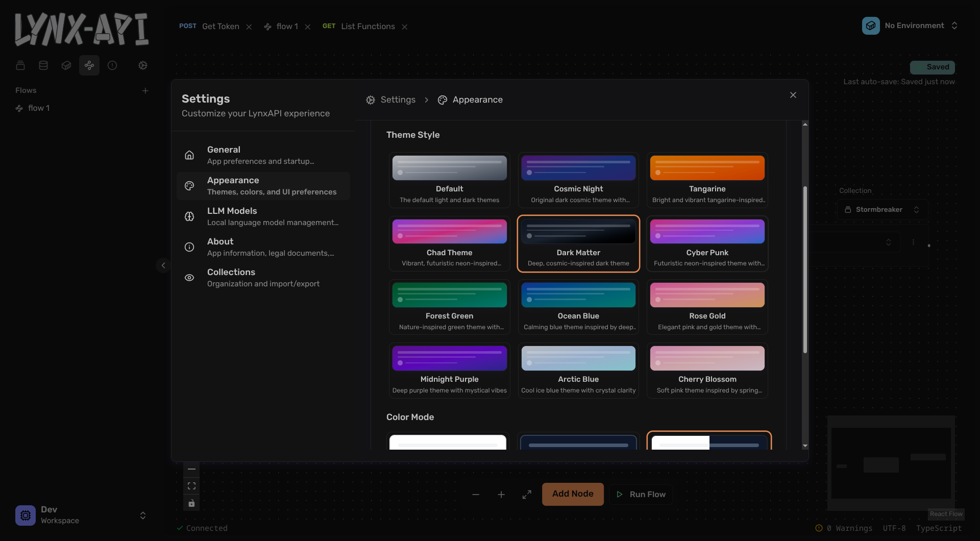The width and height of the screenshot is (980, 541).
Task: View the warnings icon in the toolbar
Action: (112, 65)
